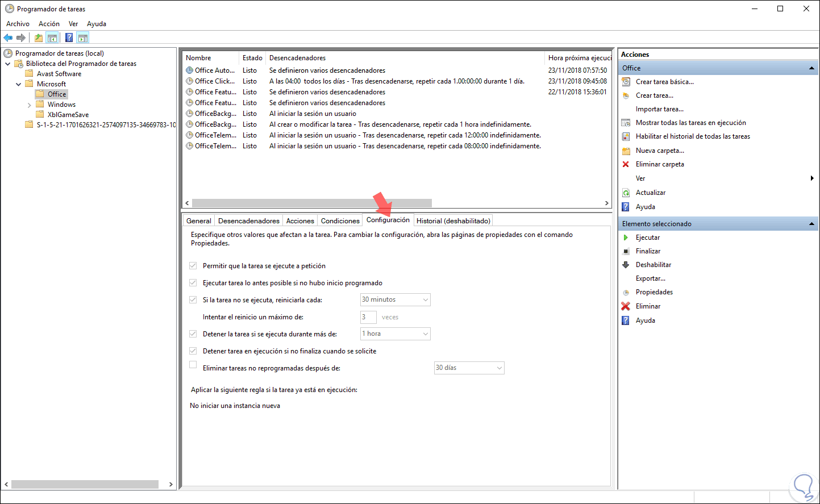Click the task list scroll right arrow
The height and width of the screenshot is (504, 820).
click(607, 203)
